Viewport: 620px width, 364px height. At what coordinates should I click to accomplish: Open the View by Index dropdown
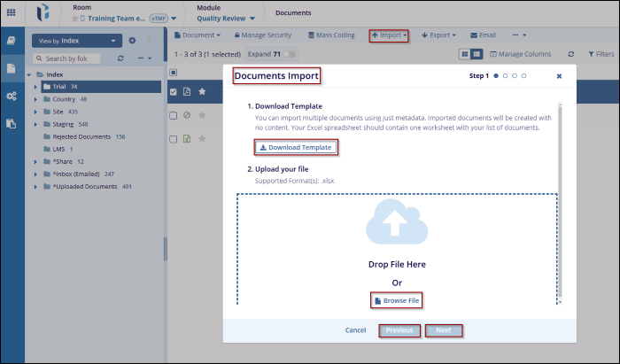[x=75, y=41]
